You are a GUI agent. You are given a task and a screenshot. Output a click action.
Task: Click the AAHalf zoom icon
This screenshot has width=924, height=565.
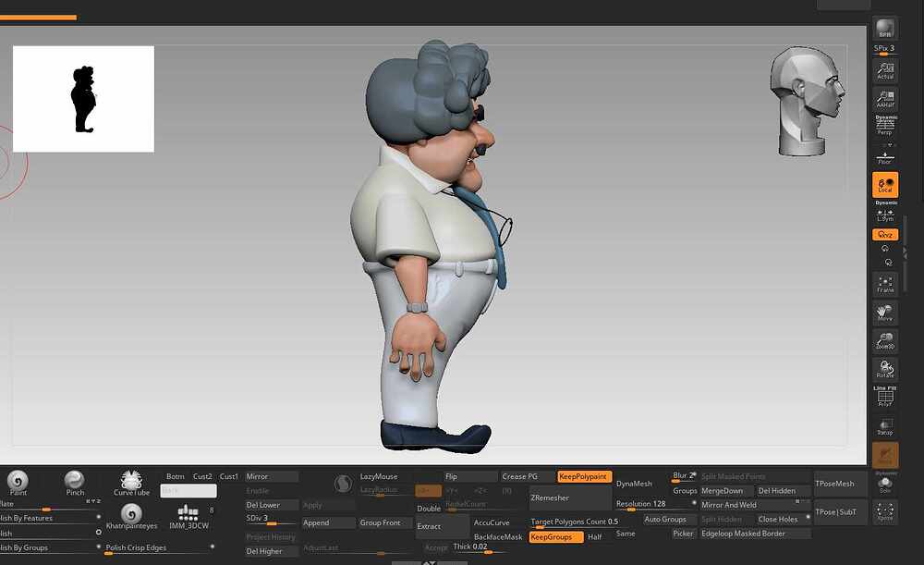pyautogui.click(x=885, y=99)
